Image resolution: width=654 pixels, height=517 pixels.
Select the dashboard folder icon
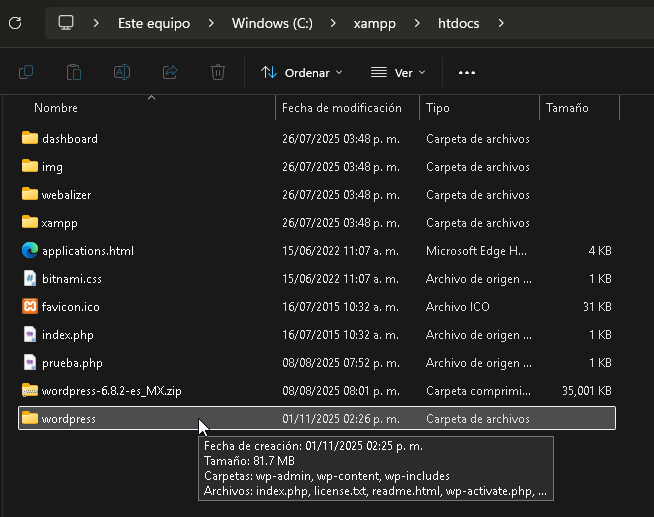click(x=30, y=138)
